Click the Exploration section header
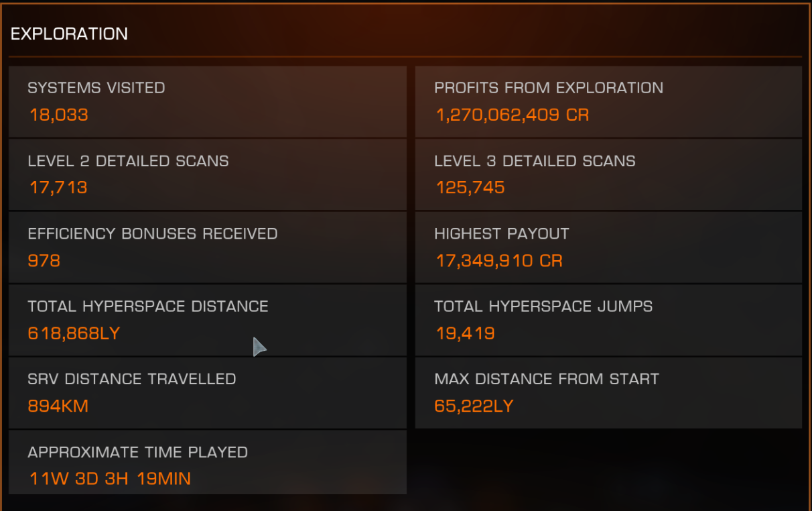Screen dimensions: 812x511 (x=69, y=34)
